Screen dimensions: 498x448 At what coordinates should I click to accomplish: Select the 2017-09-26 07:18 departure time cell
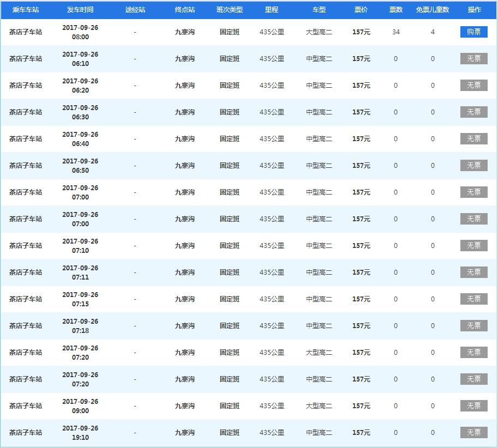click(80, 325)
